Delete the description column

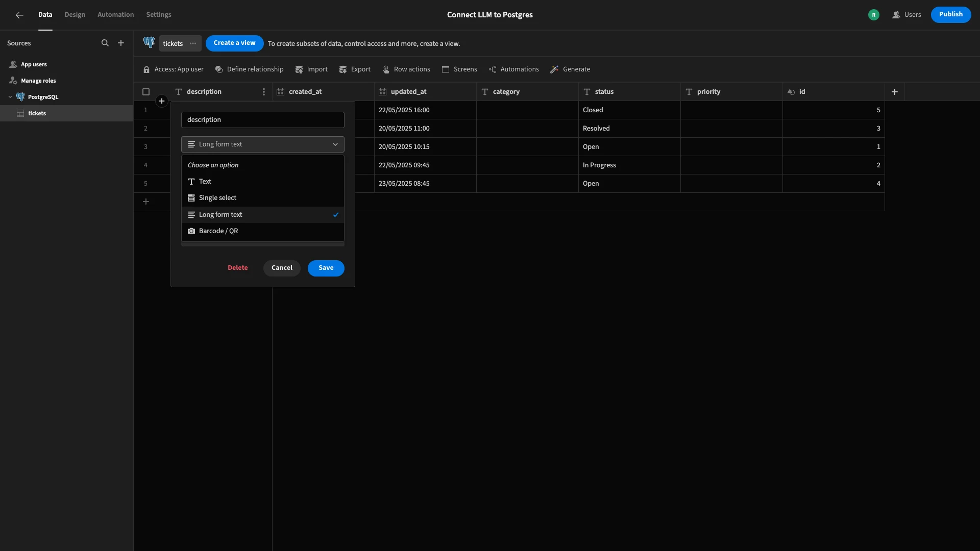click(238, 268)
